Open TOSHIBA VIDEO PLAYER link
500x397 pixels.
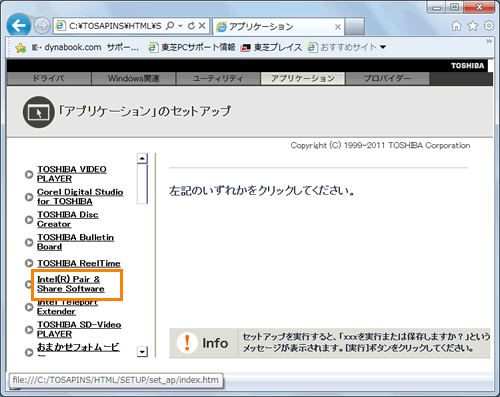(72, 174)
